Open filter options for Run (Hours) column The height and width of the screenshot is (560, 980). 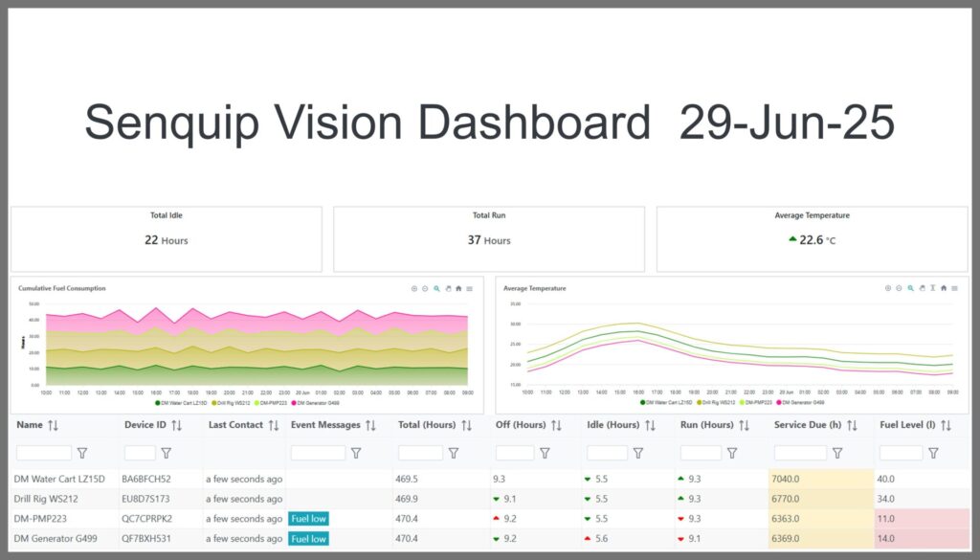click(732, 453)
